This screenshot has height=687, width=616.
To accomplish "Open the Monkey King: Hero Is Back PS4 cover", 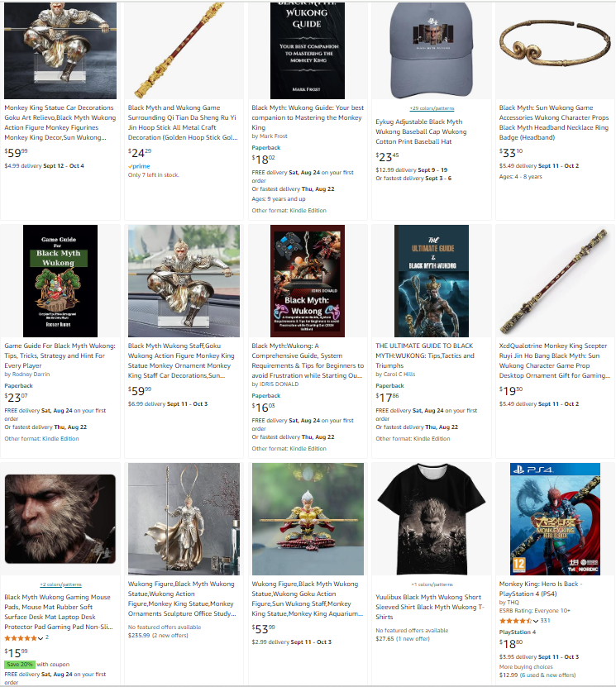I will [x=555, y=518].
